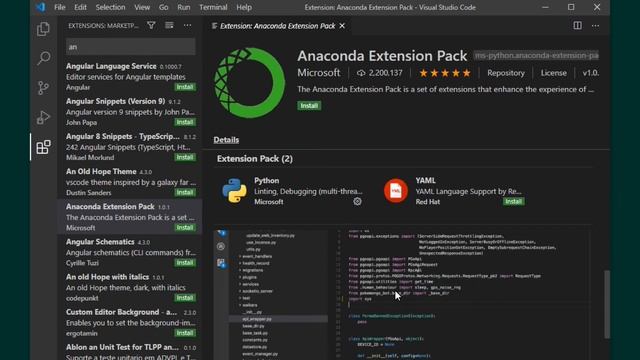The image size is (640, 360).
Task: Install An old Hope with italics
Action: tap(185, 298)
